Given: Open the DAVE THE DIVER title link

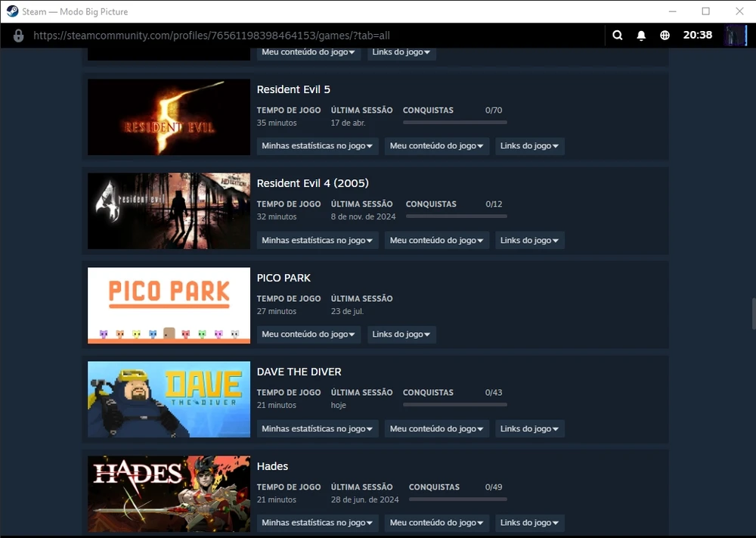Looking at the screenshot, I should coord(299,372).
